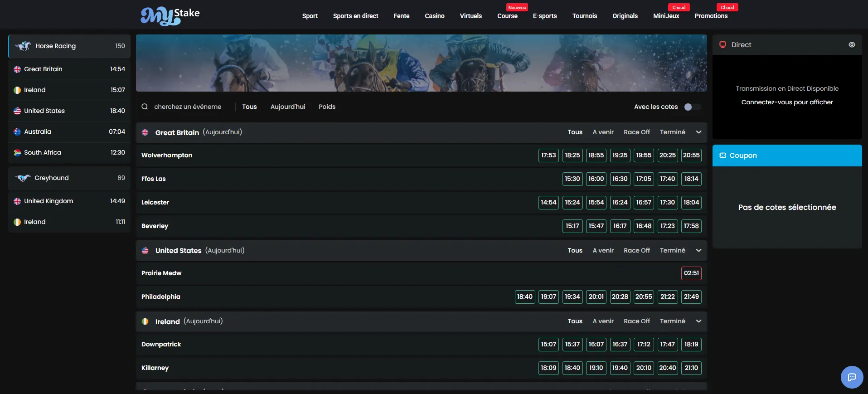This screenshot has height=394, width=868.
Task: Toggle Direct panel visibility eye icon
Action: [852, 44]
